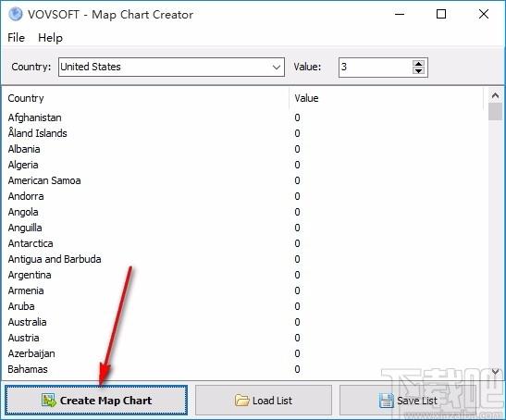Increase Value with the up spinner arrow
The height and width of the screenshot is (420, 506).
pyautogui.click(x=418, y=63)
